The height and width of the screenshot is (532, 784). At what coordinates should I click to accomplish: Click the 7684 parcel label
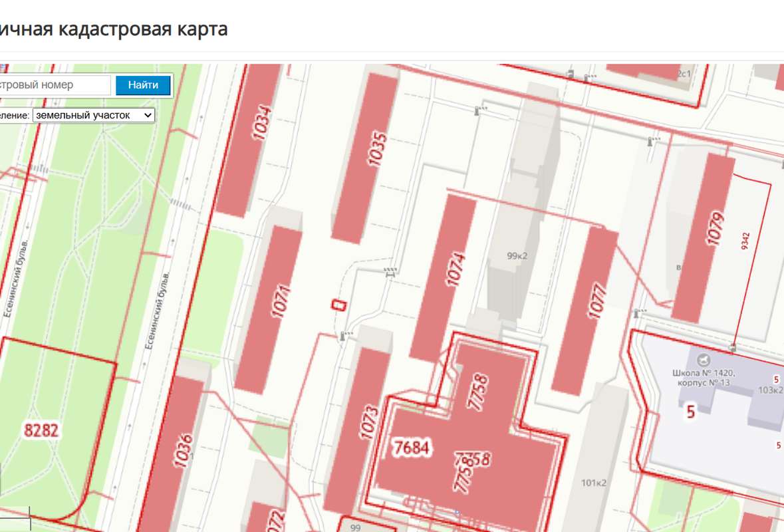tap(412, 448)
